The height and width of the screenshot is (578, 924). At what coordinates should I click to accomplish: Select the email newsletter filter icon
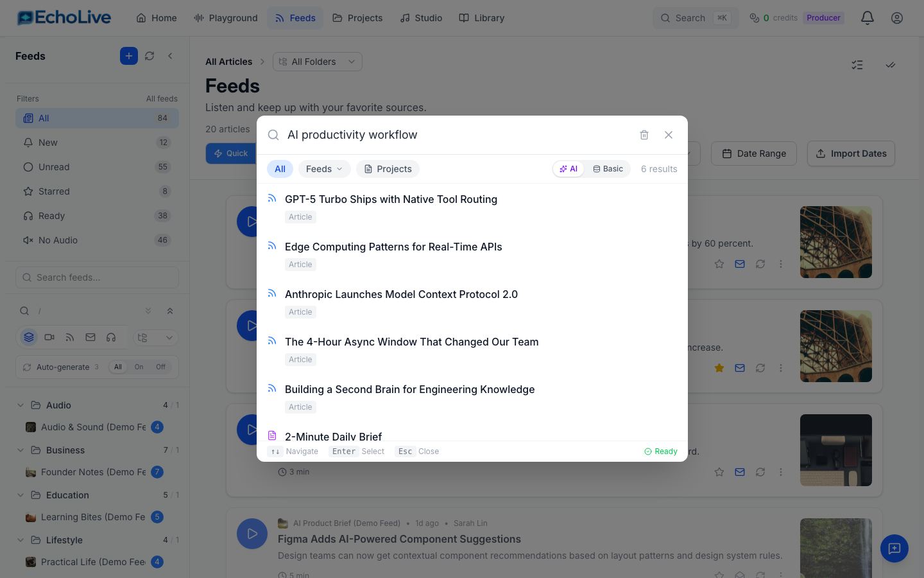90,337
